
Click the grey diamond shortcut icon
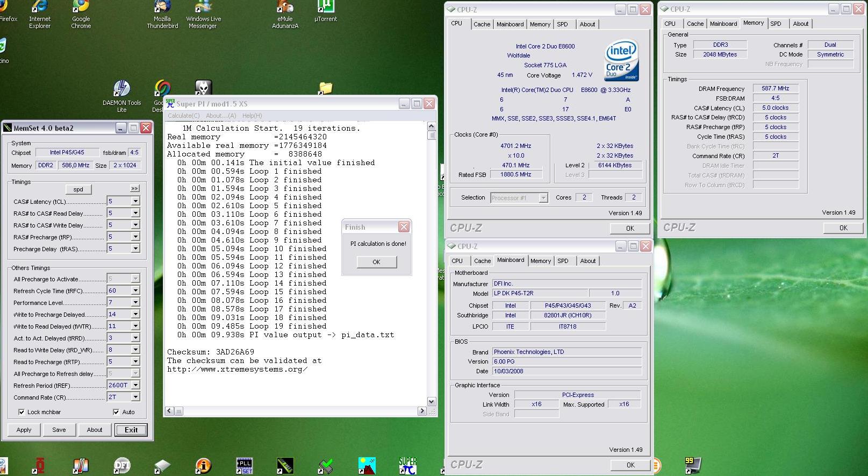[x=162, y=466]
